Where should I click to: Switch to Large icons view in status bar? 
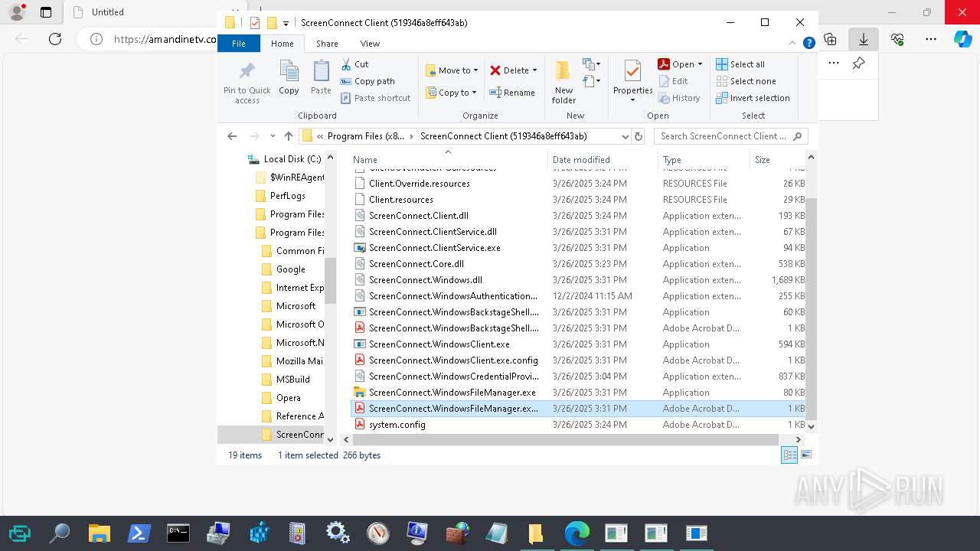click(805, 455)
